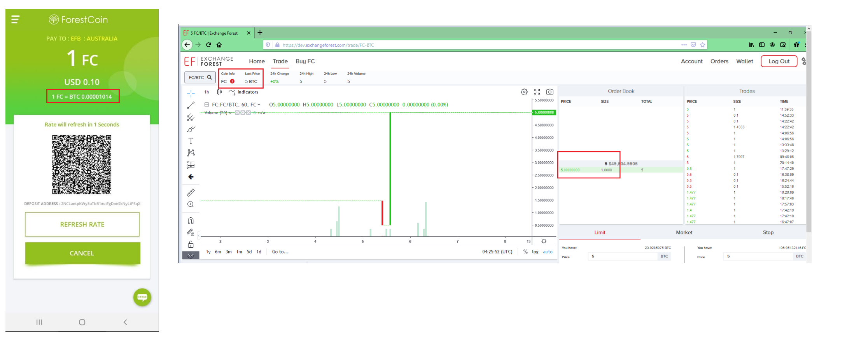This screenshot has height=353, width=868.
Task: Select the ruler measure tool
Action: (x=191, y=192)
